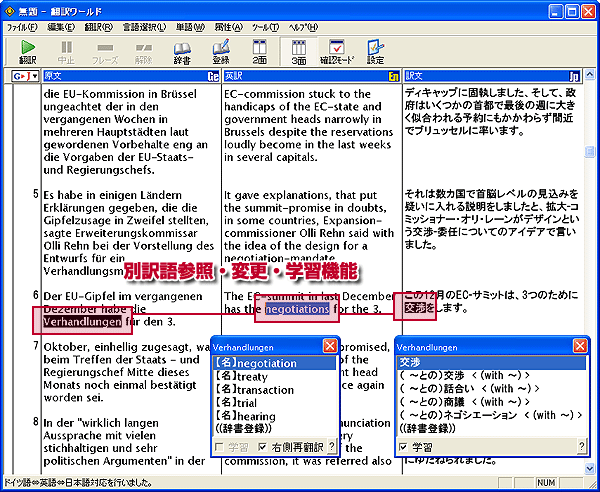The image size is (600, 492).
Task: Click the vertical scrollbar thumb
Action: coord(590,151)
